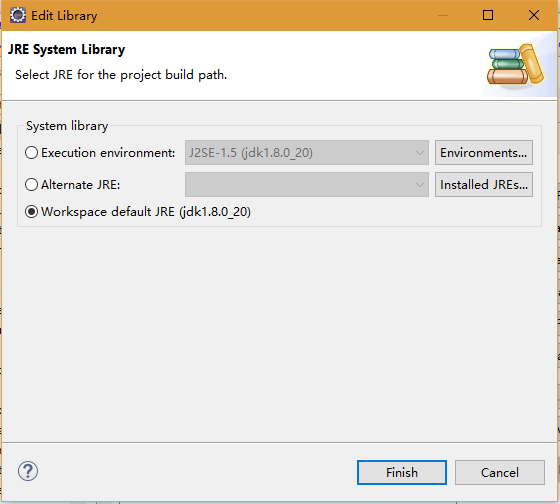560x504 pixels.
Task: Open the Environments... settings button
Action: 484,153
